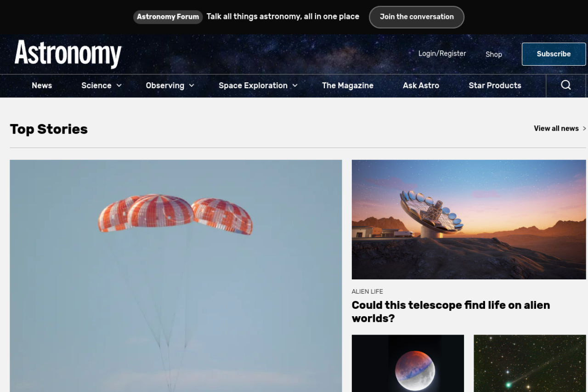
Task: Open the search magnifier icon
Action: tap(566, 85)
